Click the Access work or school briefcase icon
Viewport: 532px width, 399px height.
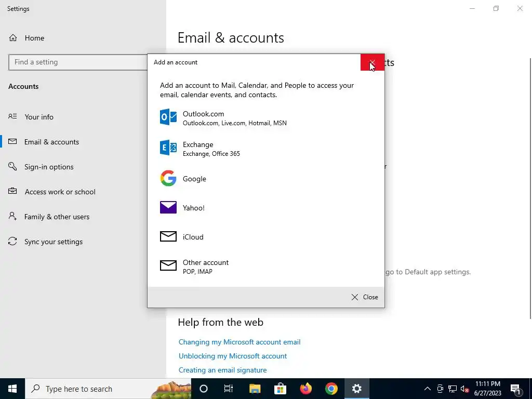12,191
